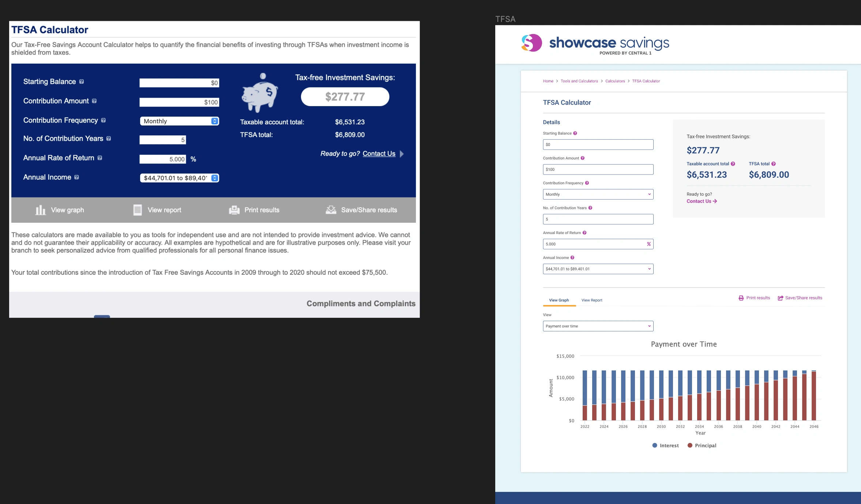
Task: Click the piggy bank image in old calculator
Action: point(260,93)
